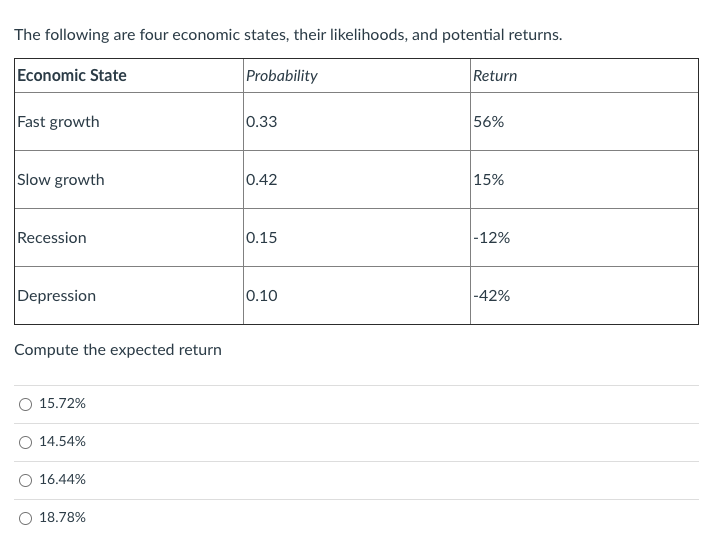Click the 56% return cell
Screen dimensions: 713x541
point(489,122)
